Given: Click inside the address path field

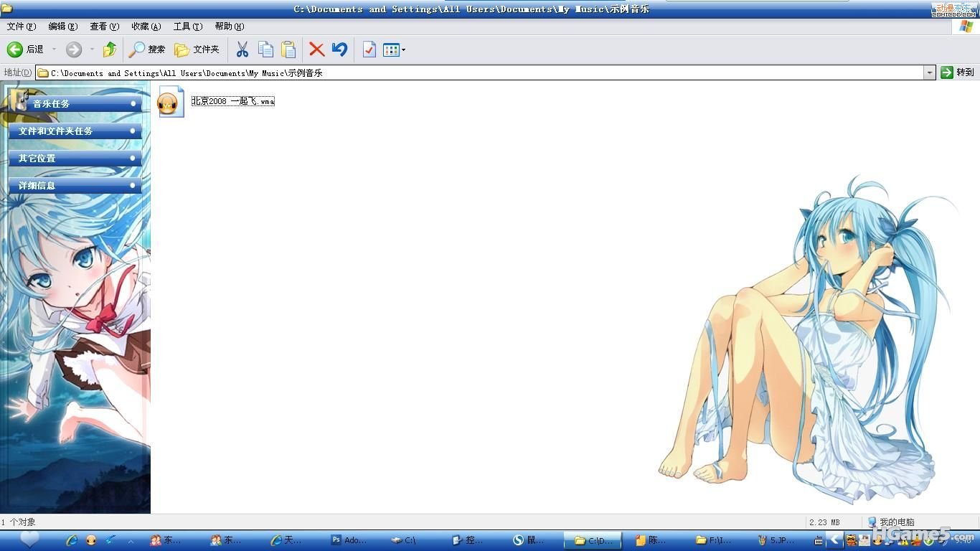Looking at the screenshot, I should click(486, 72).
